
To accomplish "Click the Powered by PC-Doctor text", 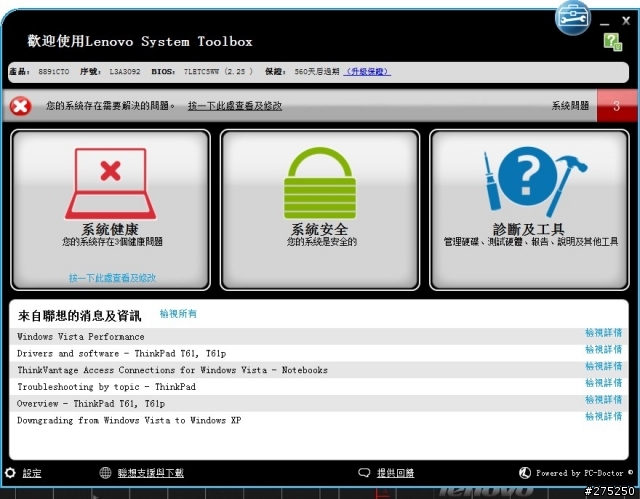I will (x=580, y=473).
